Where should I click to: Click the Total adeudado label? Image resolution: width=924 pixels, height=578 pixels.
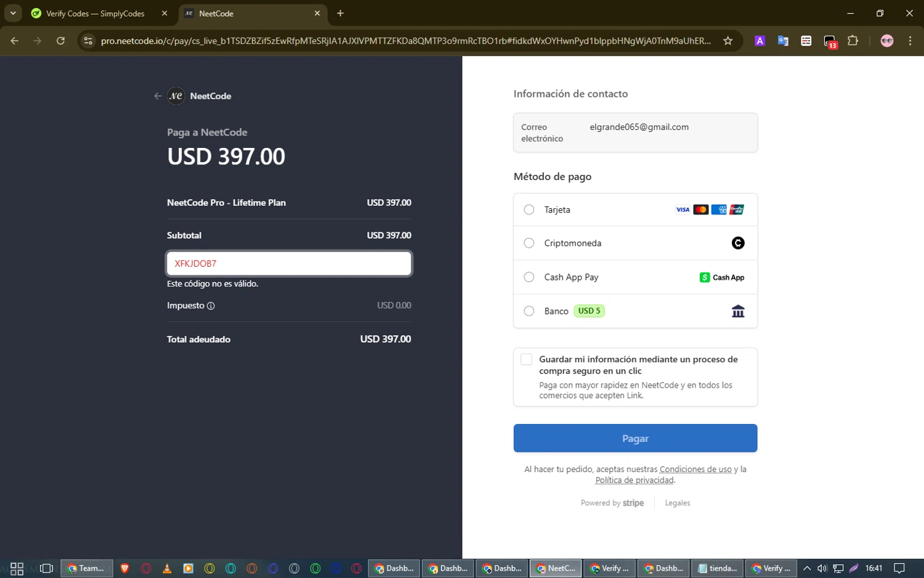click(198, 340)
